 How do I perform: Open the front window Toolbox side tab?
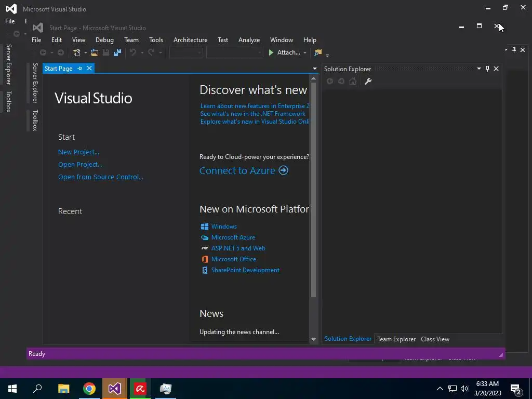click(35, 120)
